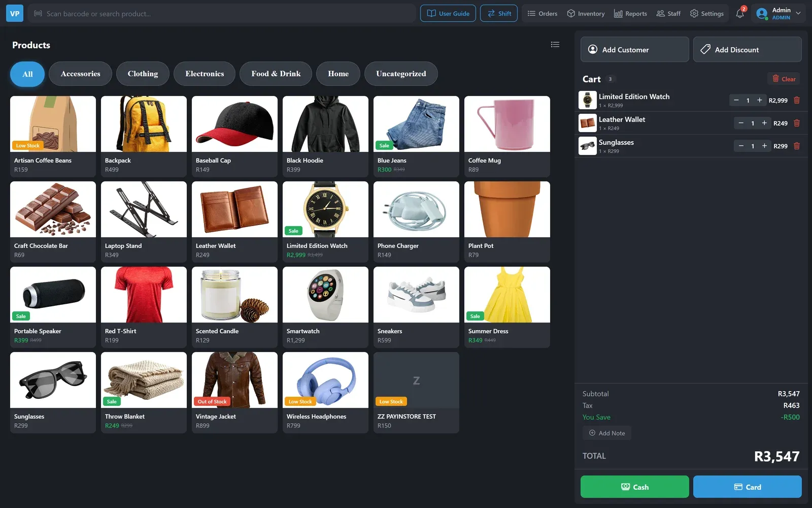Add Discount to the cart
Image resolution: width=812 pixels, height=508 pixels.
tap(748, 49)
